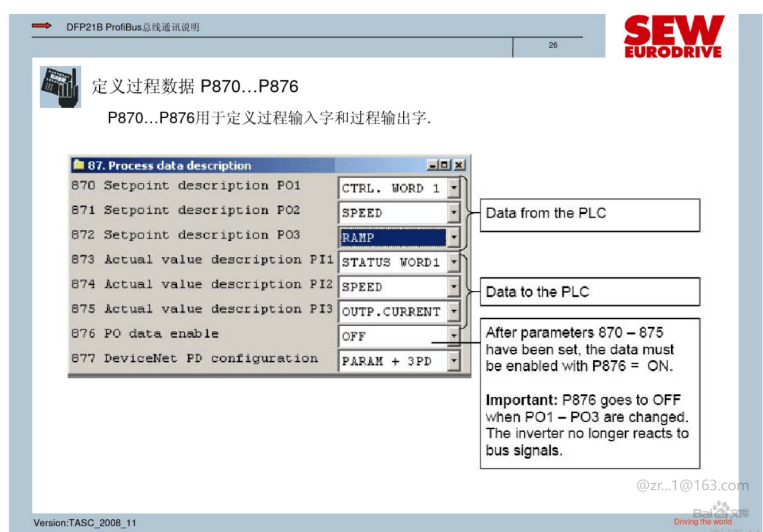Open the dropdown arrow for 876 PO data enable
Image resolution: width=763 pixels, height=532 pixels.
pos(454,336)
